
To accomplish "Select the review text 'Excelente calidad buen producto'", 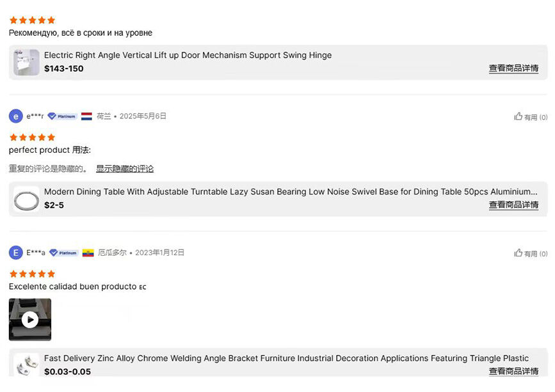I will click(72, 286).
